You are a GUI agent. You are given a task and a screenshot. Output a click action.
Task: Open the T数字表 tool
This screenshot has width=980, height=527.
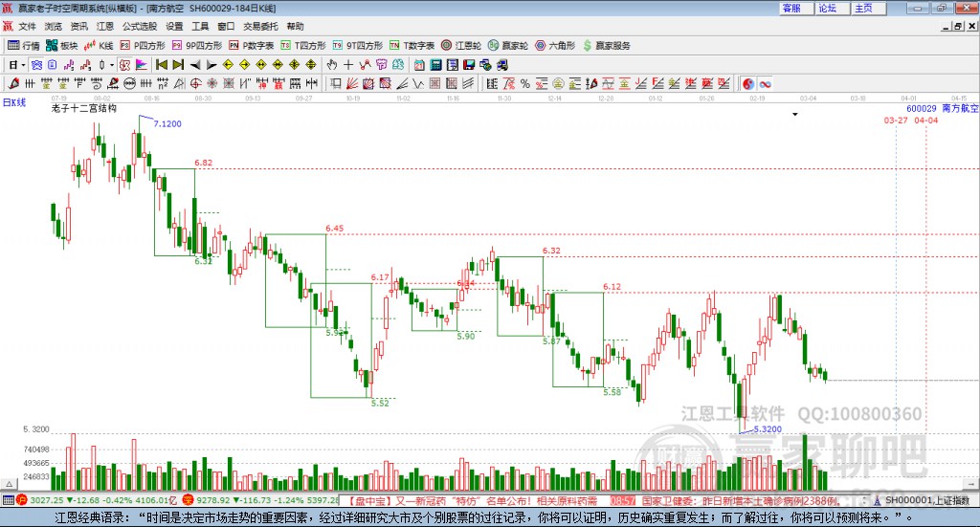click(x=412, y=46)
